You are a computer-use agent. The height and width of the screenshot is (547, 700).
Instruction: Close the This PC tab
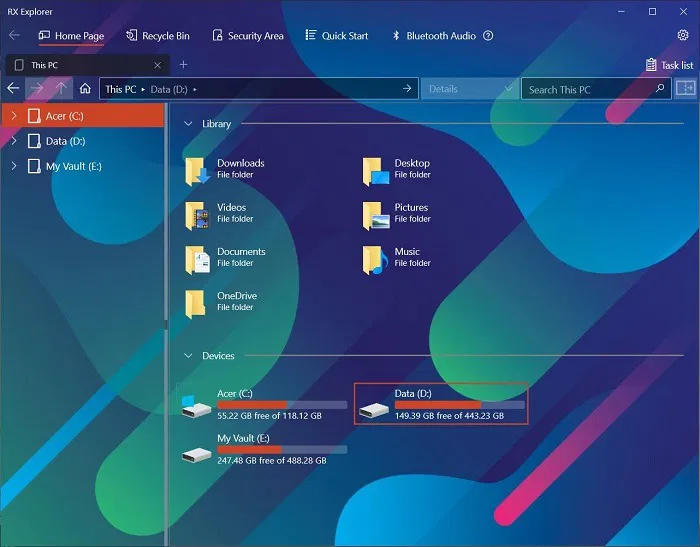[158, 65]
